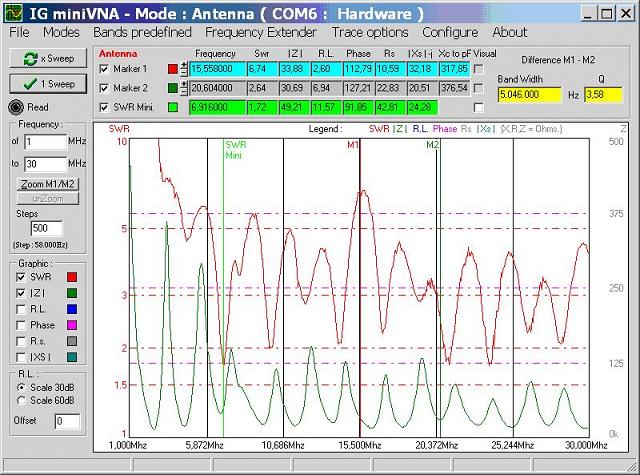Click Marker 1 red color swatch
The height and width of the screenshot is (475, 640).
click(x=173, y=68)
